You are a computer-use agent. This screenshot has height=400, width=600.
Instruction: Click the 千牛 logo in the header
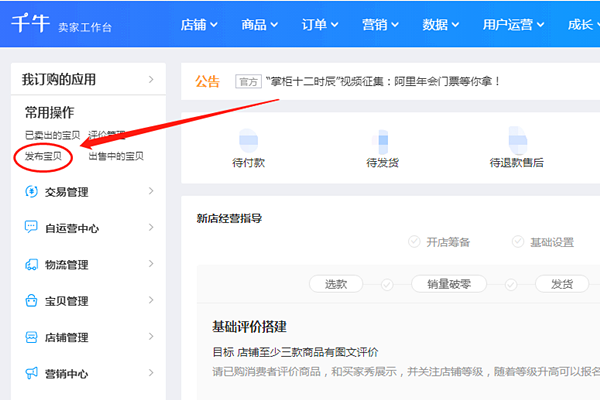[30, 23]
